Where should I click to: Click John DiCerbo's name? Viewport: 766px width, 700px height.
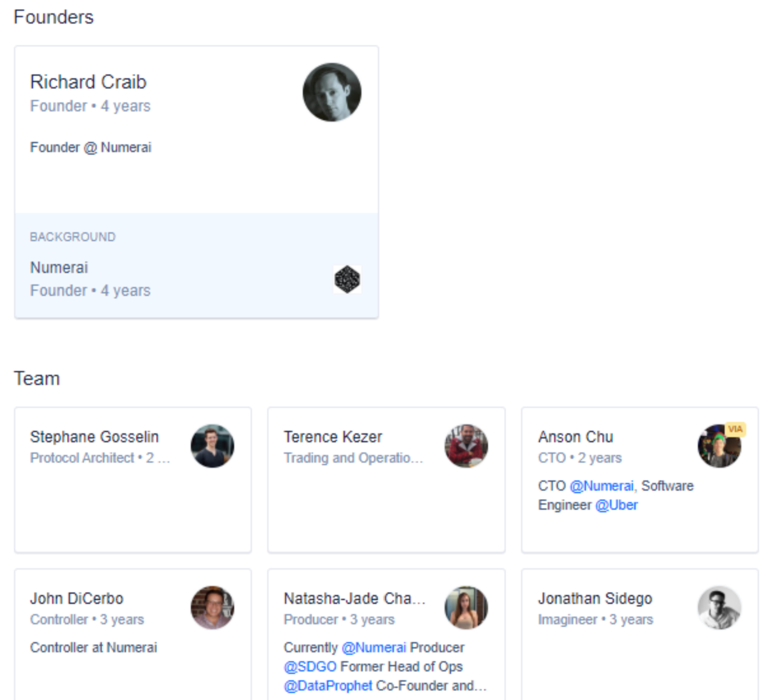pyautogui.click(x=76, y=599)
